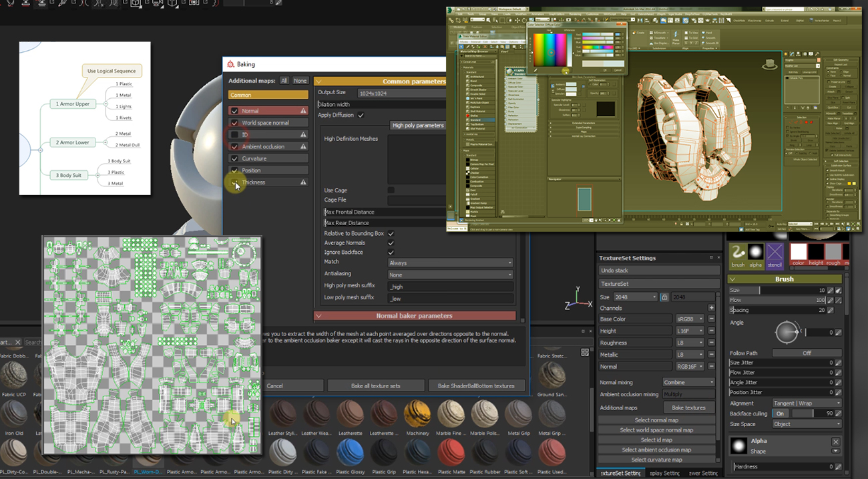Open the Base Color sRGB8 format dropdown
This screenshot has width=868, height=479.
tap(690, 319)
